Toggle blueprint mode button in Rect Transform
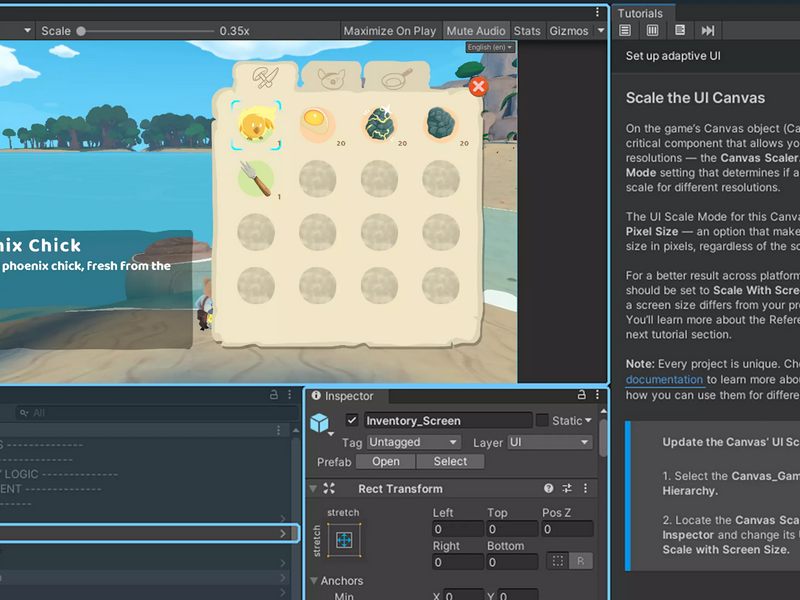800x600 pixels. pyautogui.click(x=558, y=561)
